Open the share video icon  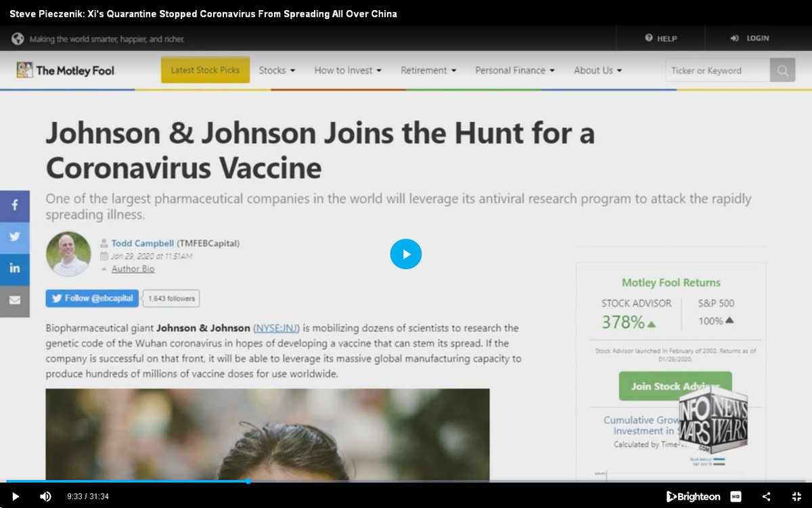coord(766,496)
